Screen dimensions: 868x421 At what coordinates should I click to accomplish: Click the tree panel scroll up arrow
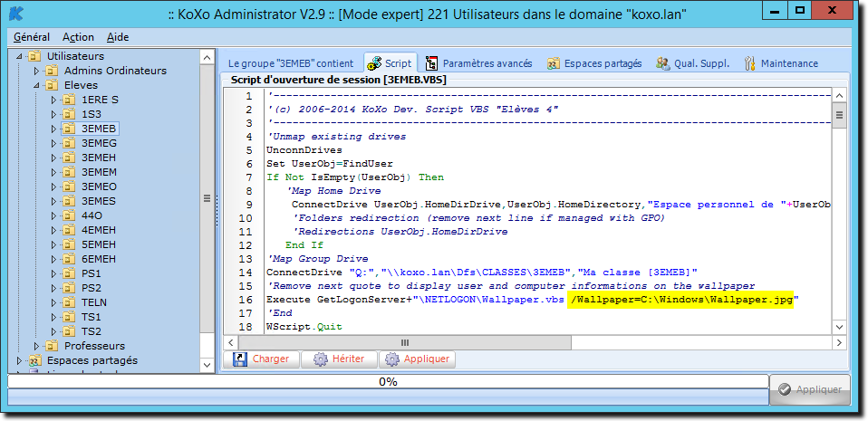207,58
